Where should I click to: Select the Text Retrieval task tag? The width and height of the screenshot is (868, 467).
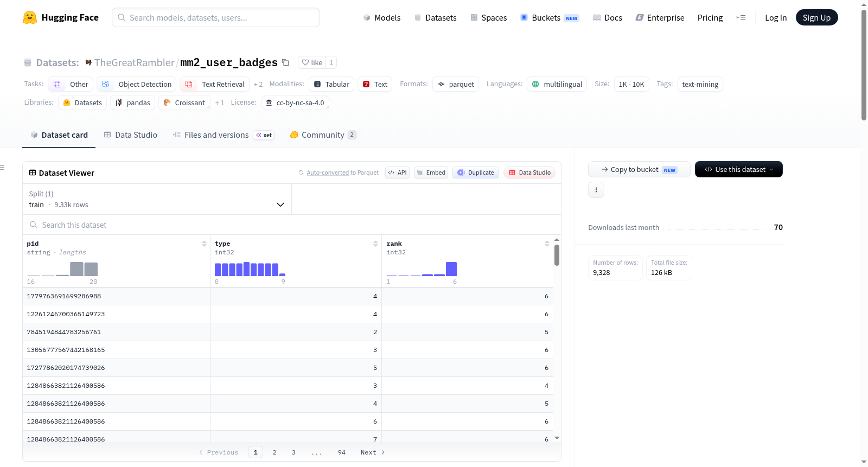[x=215, y=84]
